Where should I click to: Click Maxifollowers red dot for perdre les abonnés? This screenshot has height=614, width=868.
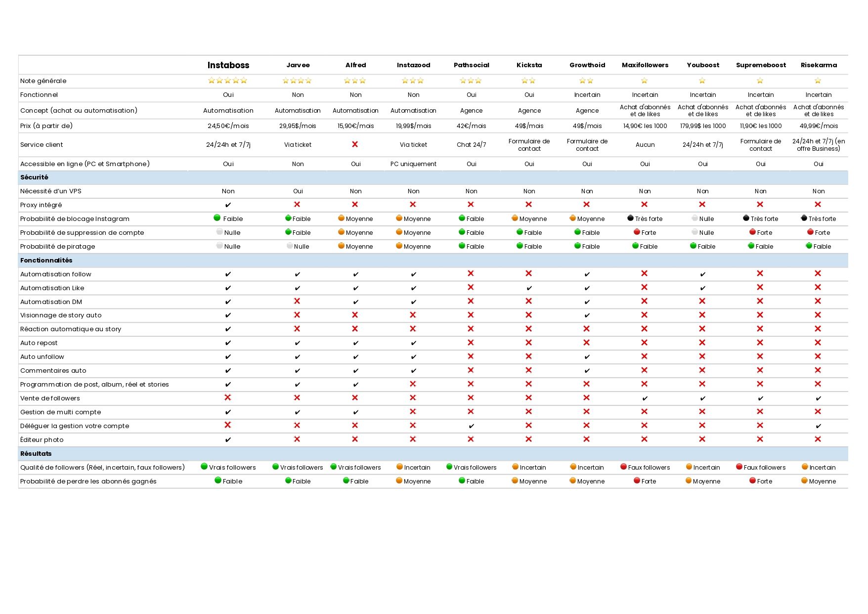point(637,481)
